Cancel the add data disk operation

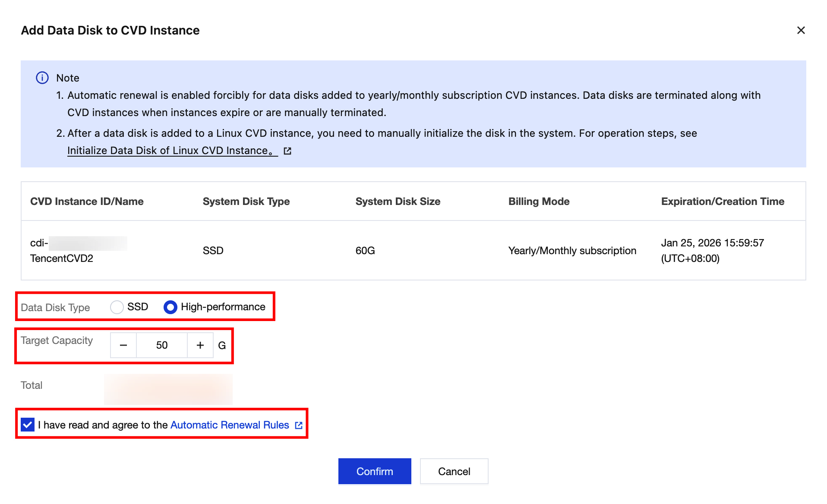coord(454,471)
